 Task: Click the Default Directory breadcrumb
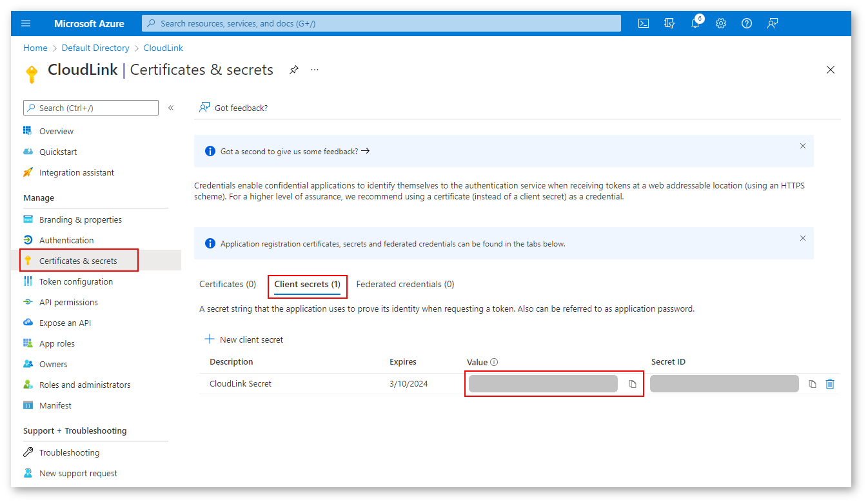[95, 48]
